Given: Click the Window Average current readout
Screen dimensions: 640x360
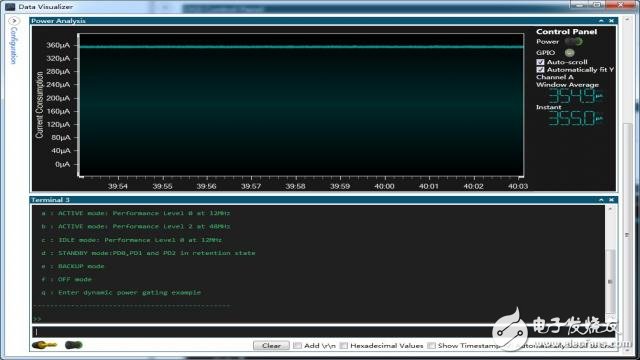Looking at the screenshot, I should point(575,96).
